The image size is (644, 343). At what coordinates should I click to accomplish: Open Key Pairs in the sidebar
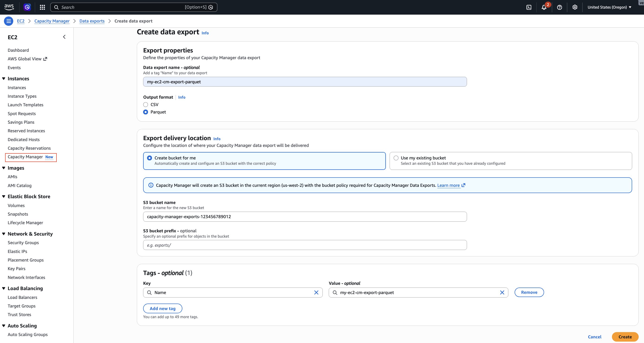click(16, 269)
